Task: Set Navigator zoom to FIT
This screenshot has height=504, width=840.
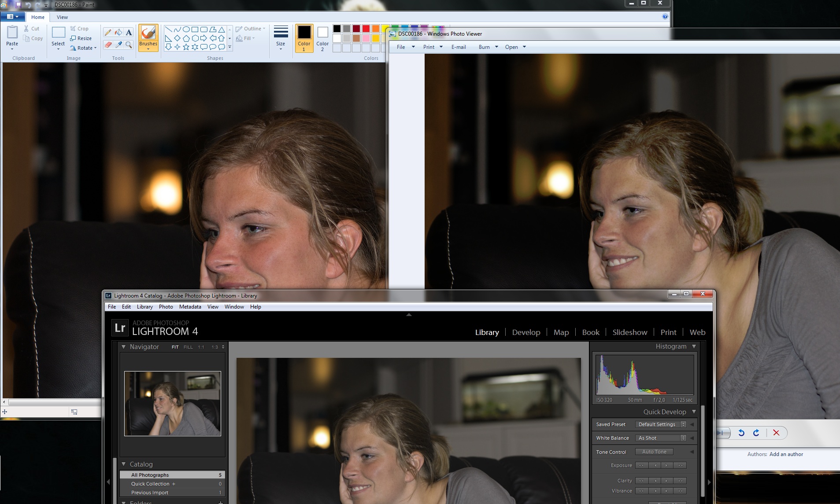Action: [175, 347]
